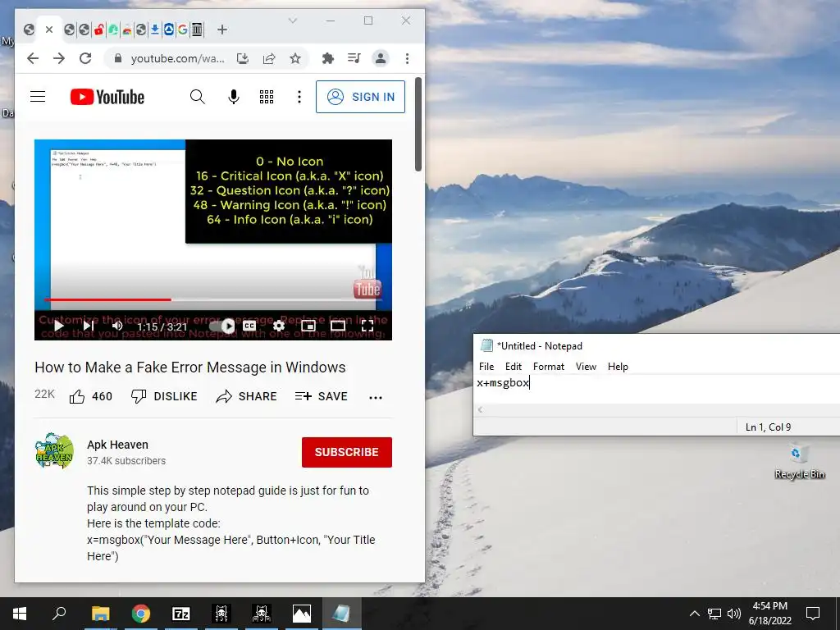This screenshot has width=840, height=630.
Task: Open 7-Zip from the taskbar
Action: coord(181,614)
